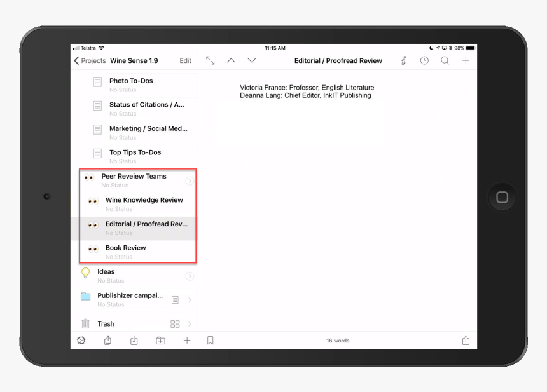
Task: Add a new item with the binder footer plus
Action: [187, 341]
